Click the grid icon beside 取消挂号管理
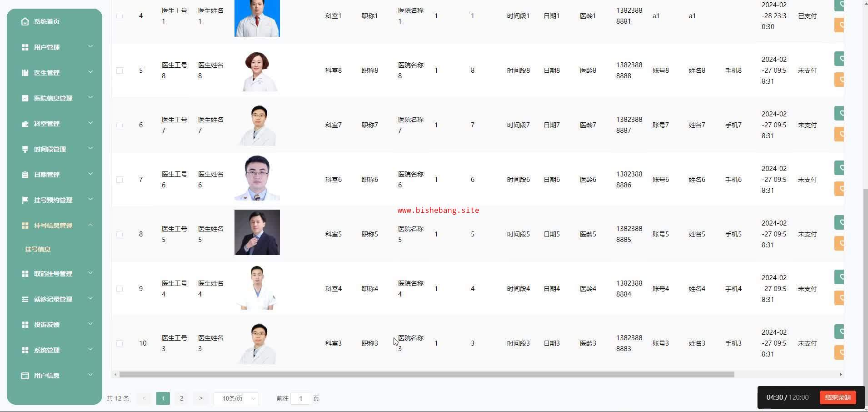868x412 pixels. (25, 274)
